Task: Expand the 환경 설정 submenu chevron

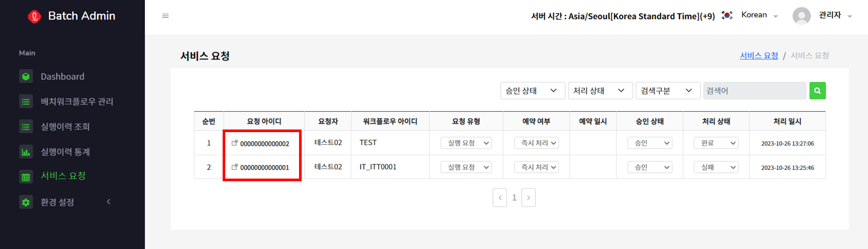Action: click(108, 202)
